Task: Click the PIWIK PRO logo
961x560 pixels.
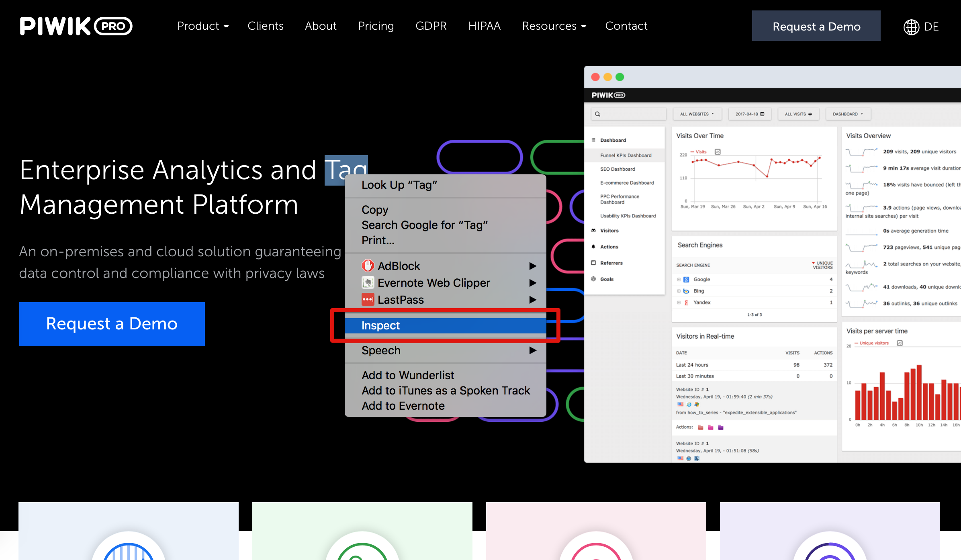Action: 76,26
